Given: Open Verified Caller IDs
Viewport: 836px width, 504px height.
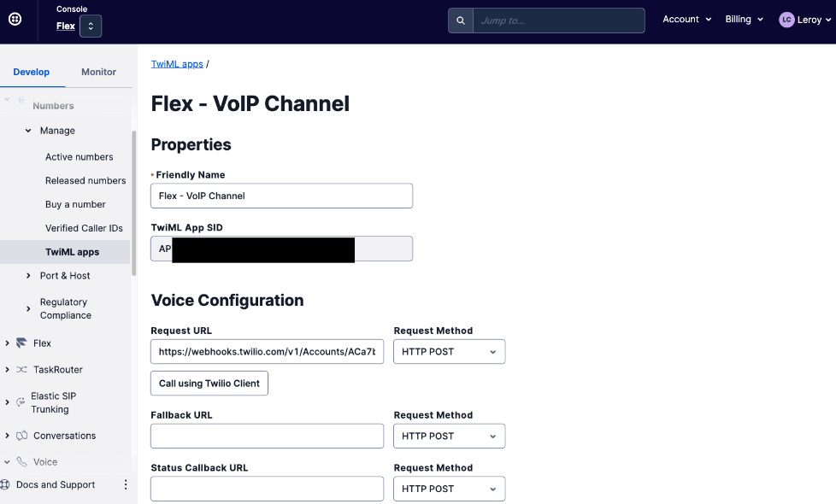Looking at the screenshot, I should pyautogui.click(x=84, y=228).
